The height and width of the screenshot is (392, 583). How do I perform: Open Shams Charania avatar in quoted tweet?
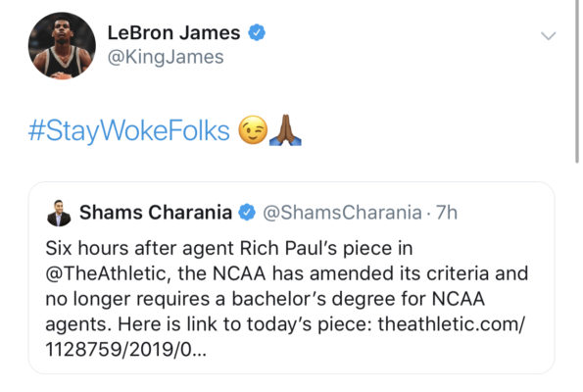click(59, 213)
